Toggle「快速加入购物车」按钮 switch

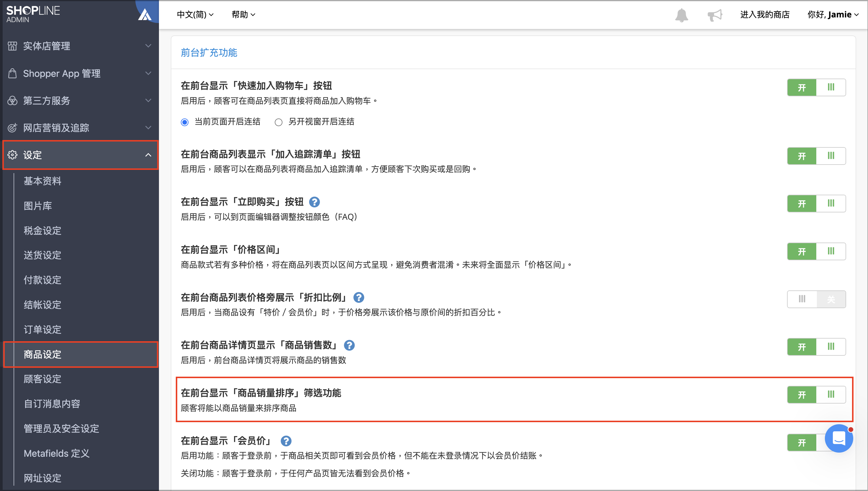pos(816,88)
